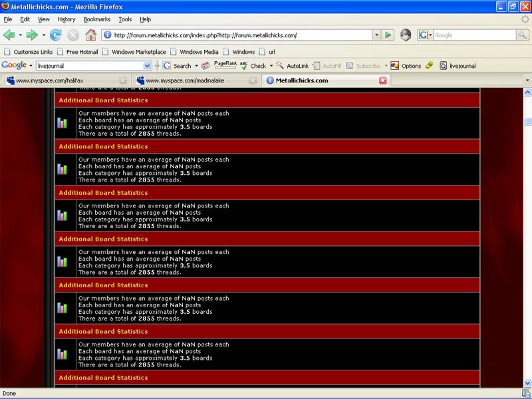Open the Free Hotmail bookmark
The height and width of the screenshot is (399, 532).
78,52
